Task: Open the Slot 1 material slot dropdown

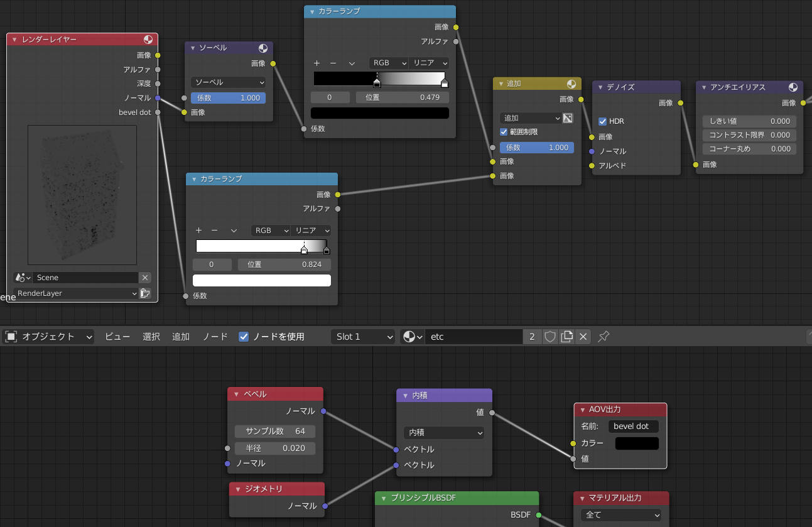Action: point(362,337)
